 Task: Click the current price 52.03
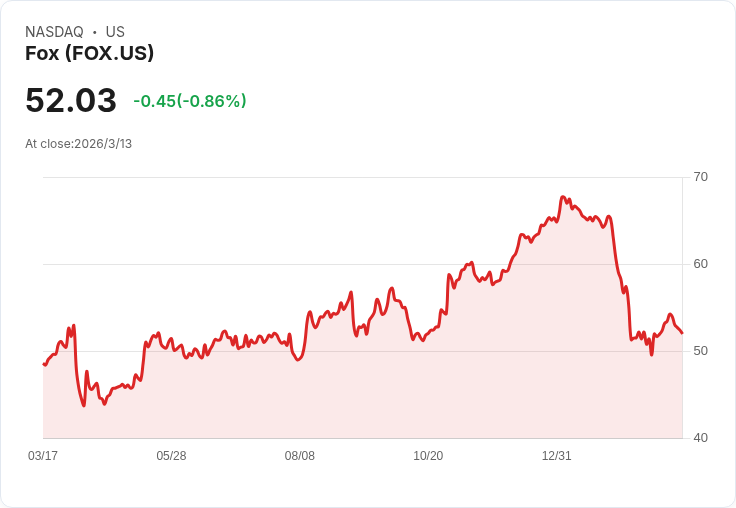pyautogui.click(x=71, y=101)
